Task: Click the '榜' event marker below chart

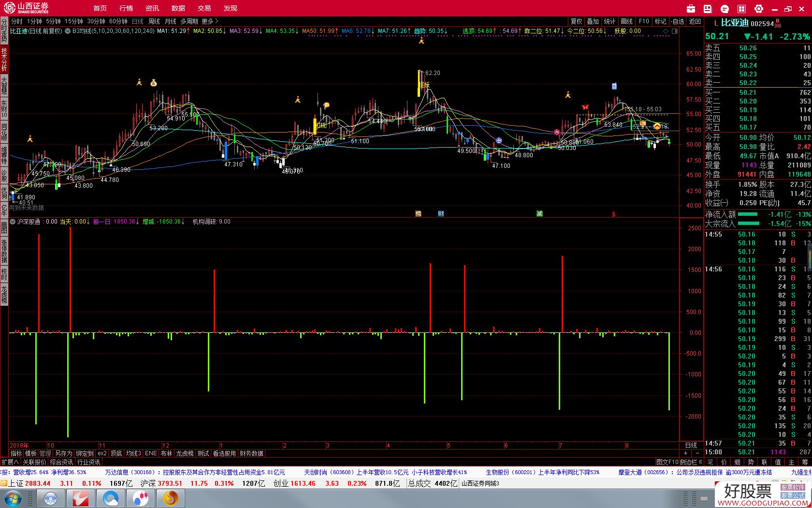Action: coord(419,213)
